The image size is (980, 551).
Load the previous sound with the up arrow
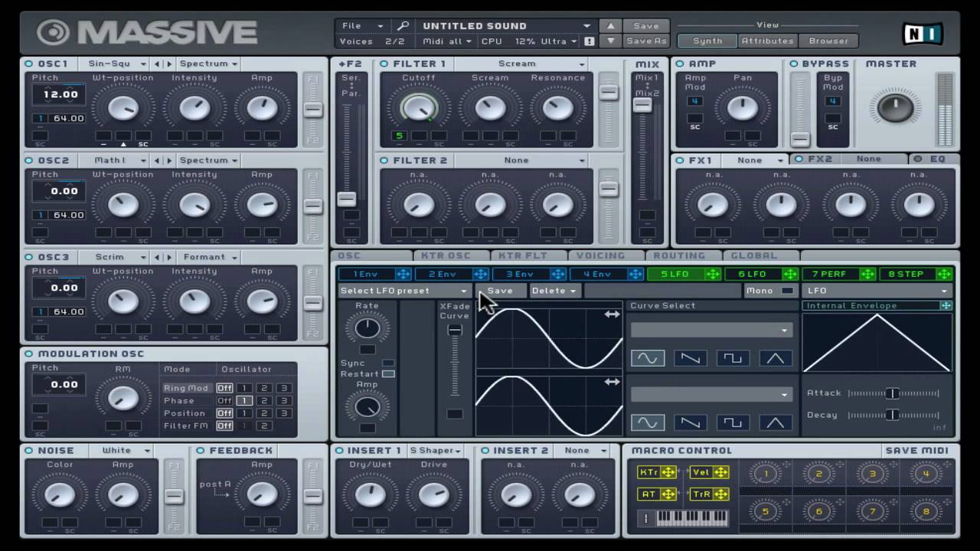pyautogui.click(x=610, y=26)
